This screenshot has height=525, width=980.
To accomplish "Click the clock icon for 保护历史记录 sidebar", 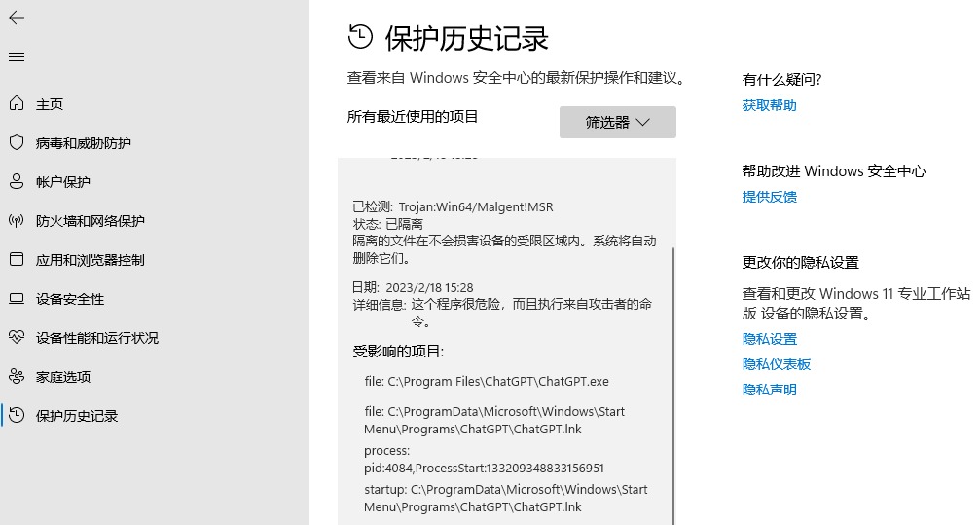I will point(17,415).
